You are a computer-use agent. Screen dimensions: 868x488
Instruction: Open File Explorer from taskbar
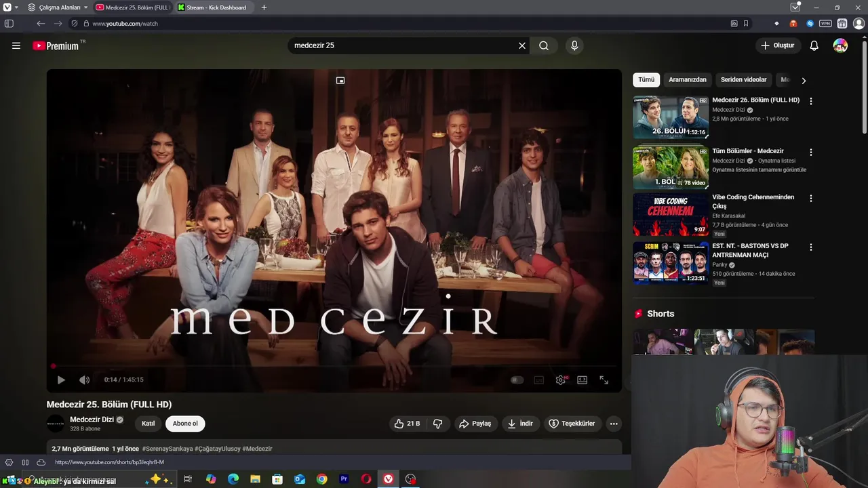pos(255,479)
